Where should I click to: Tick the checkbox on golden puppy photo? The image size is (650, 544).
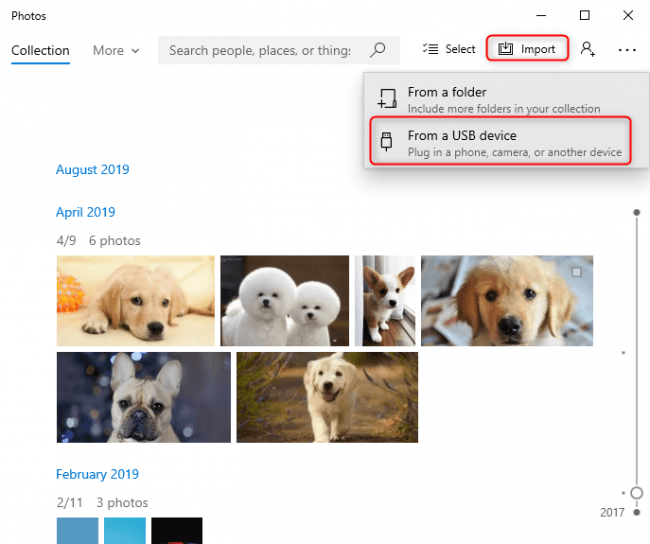[576, 272]
